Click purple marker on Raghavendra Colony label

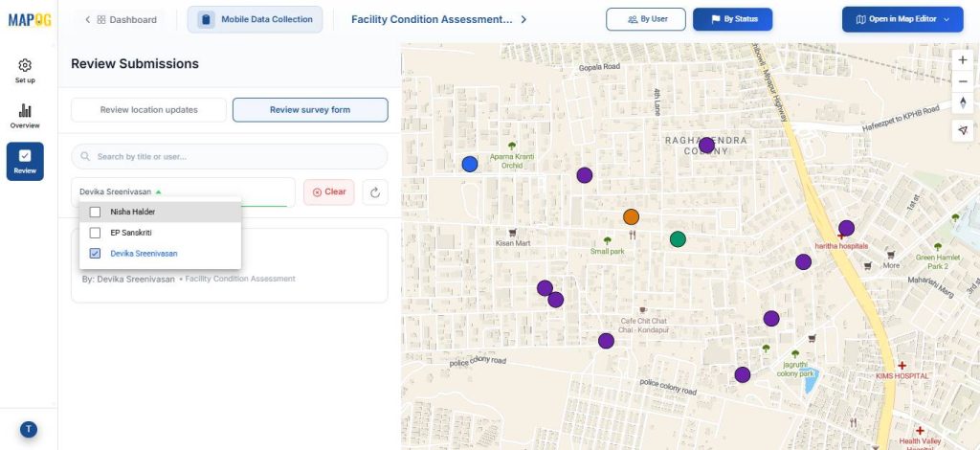click(x=707, y=145)
